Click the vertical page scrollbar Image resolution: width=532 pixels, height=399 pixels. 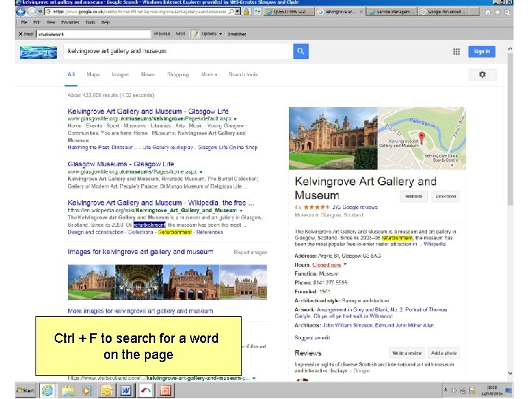tap(510, 129)
